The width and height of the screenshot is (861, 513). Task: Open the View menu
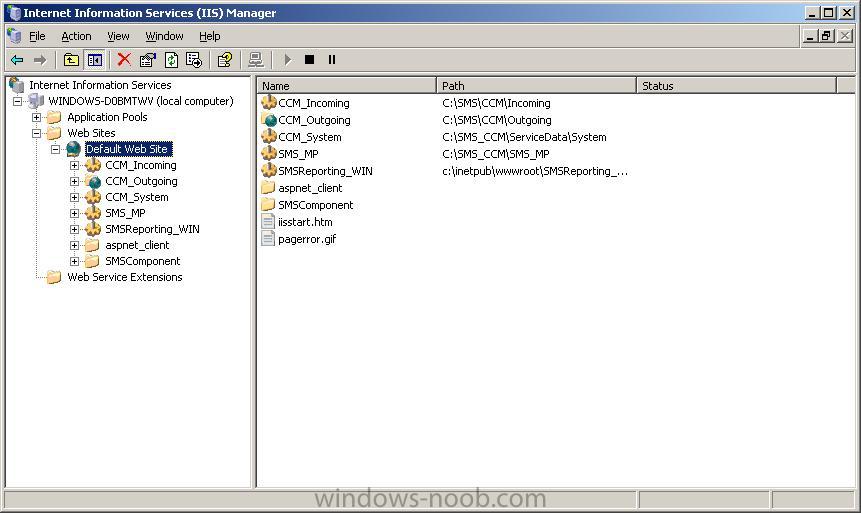pyautogui.click(x=118, y=36)
